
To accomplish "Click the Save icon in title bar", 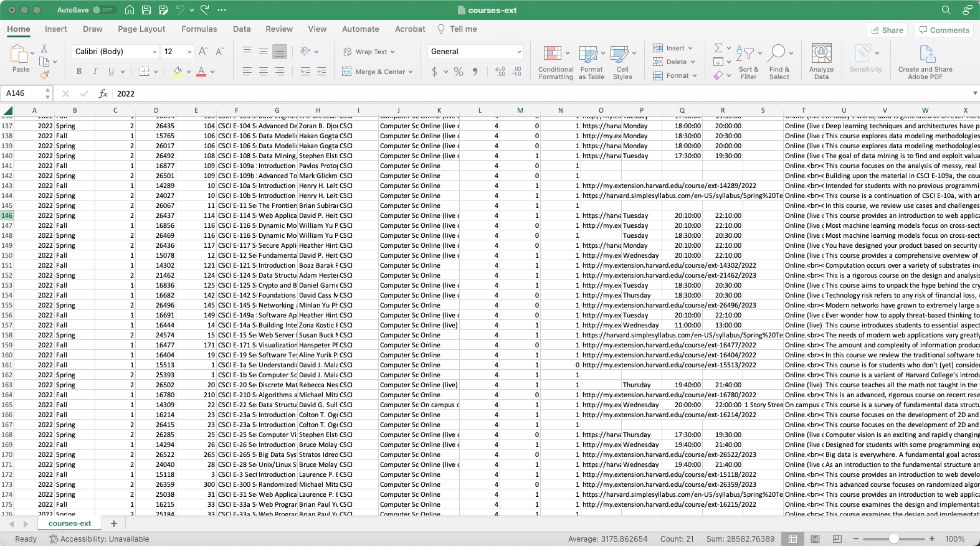I will 146,10.
